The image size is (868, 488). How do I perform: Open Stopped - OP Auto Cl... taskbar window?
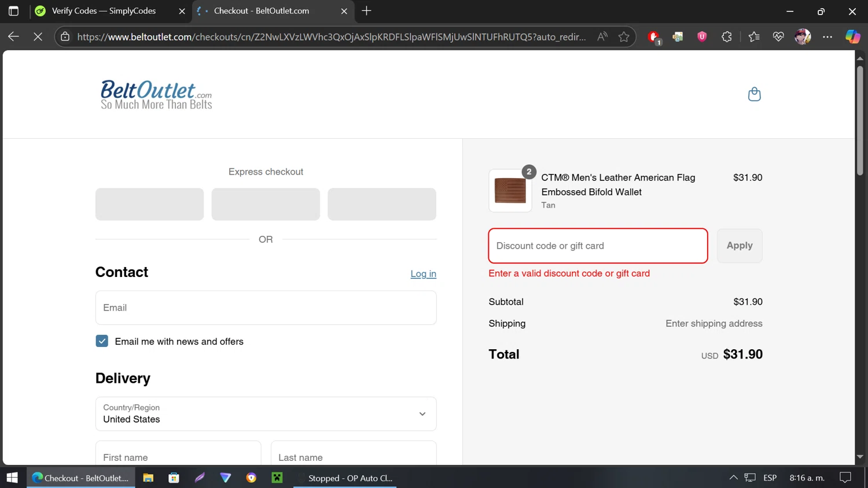coord(345,478)
